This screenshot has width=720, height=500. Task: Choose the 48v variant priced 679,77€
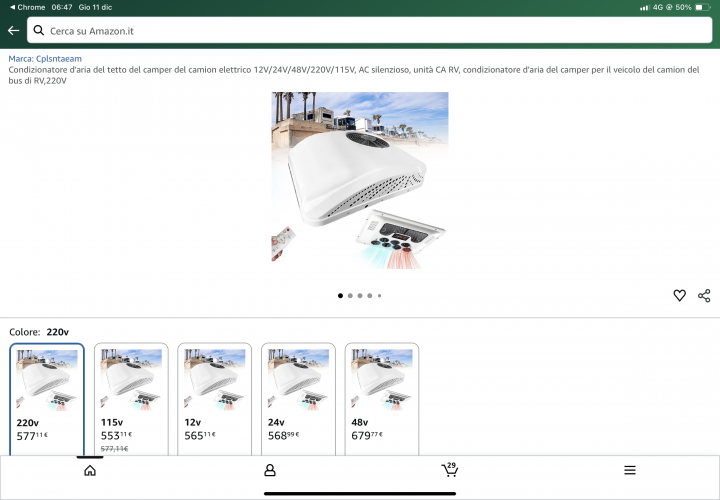click(x=382, y=399)
